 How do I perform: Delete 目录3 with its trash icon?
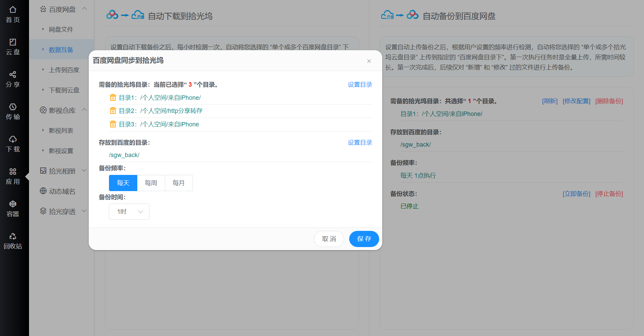click(113, 124)
